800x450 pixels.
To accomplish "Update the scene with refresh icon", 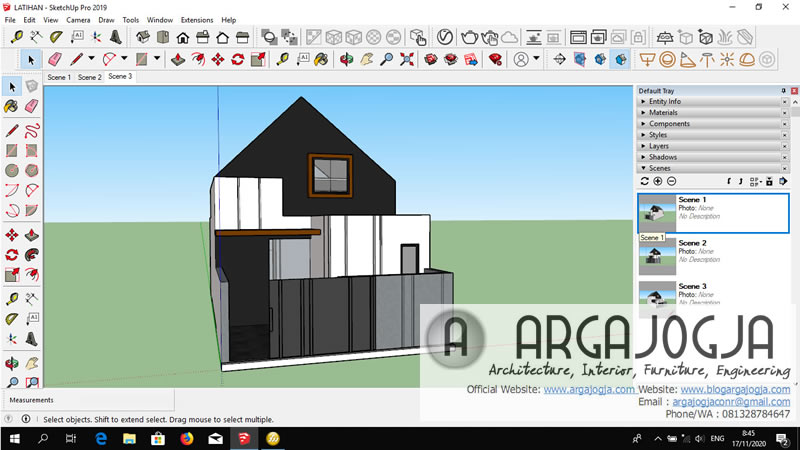I will pyautogui.click(x=644, y=182).
